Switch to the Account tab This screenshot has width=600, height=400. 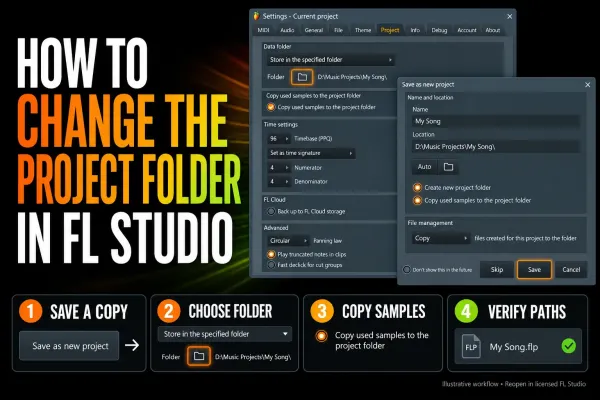tap(467, 30)
